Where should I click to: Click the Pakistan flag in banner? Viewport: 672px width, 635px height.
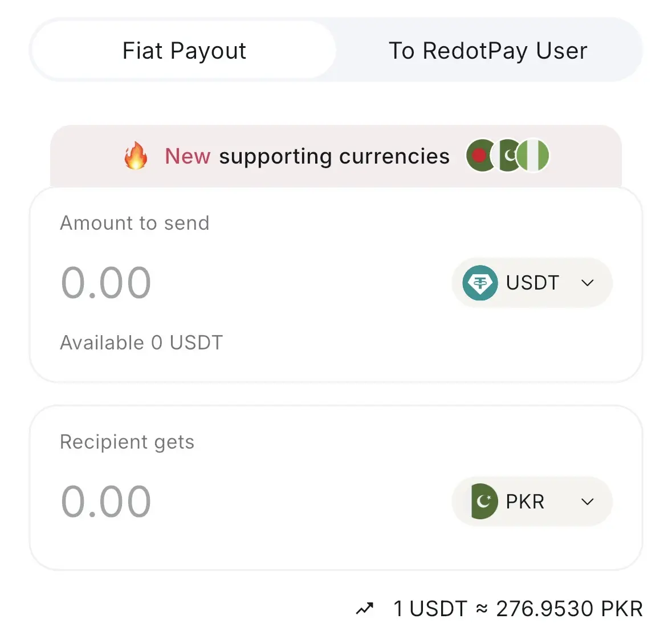[507, 156]
